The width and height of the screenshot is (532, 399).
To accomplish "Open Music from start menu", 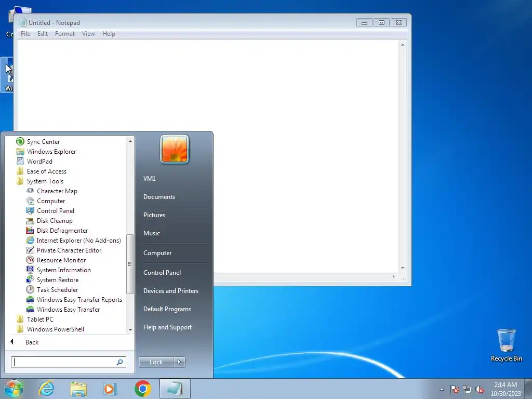I will tap(151, 233).
